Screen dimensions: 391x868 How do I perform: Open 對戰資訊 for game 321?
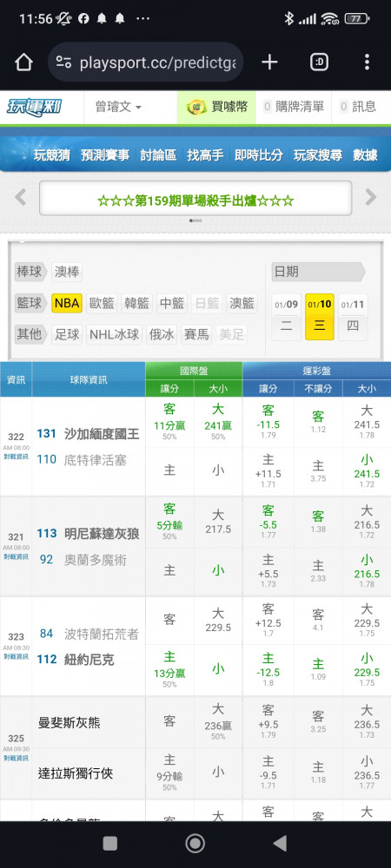coord(16,557)
